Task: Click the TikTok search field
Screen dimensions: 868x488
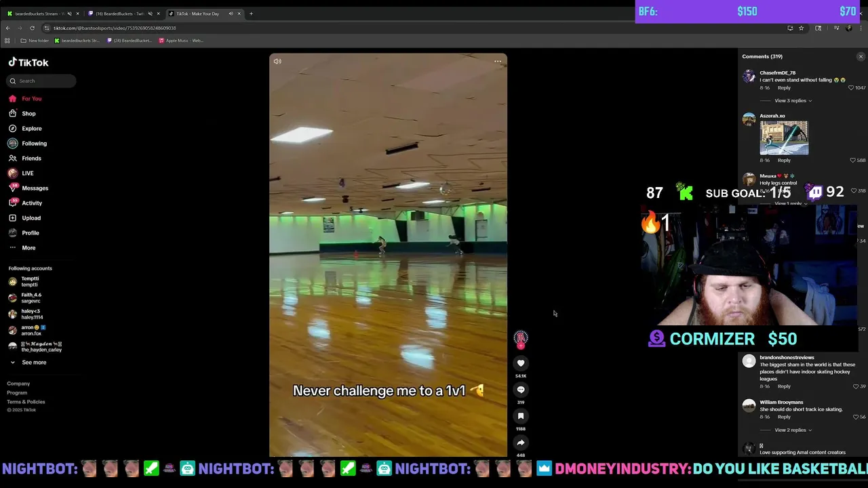Action: [x=42, y=81]
